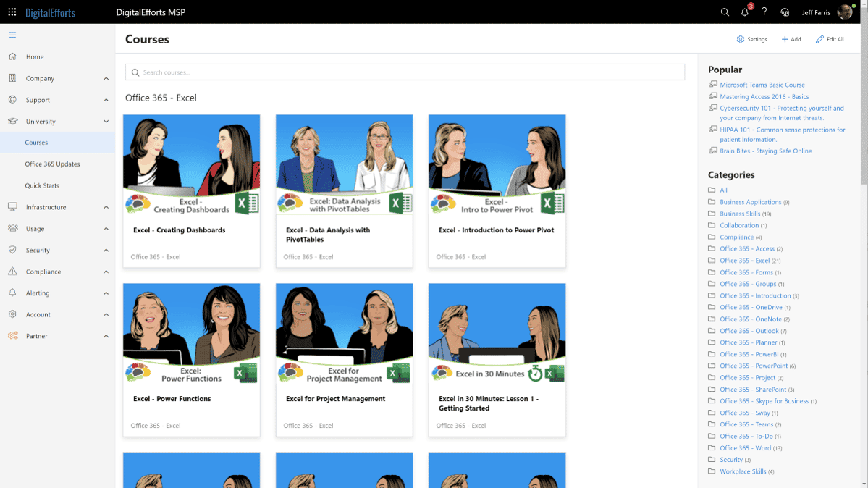Open Excel - Creating Dashboards course thumbnail

coord(191,165)
